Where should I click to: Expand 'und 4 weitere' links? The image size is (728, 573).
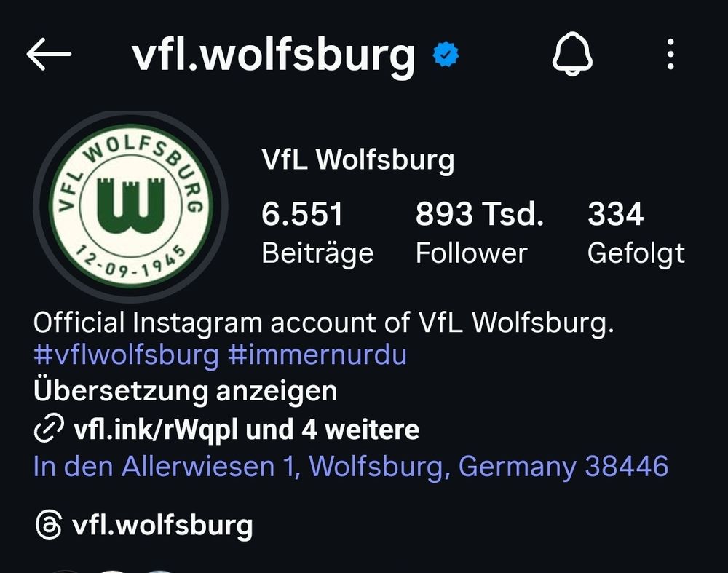333,429
